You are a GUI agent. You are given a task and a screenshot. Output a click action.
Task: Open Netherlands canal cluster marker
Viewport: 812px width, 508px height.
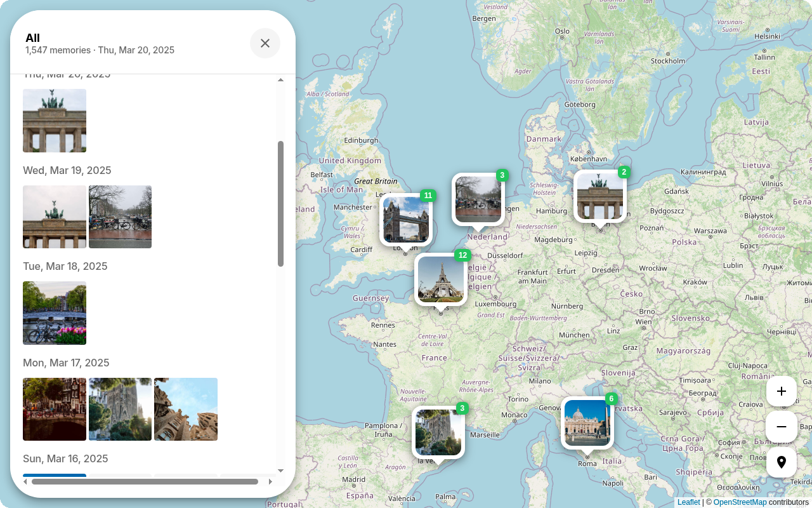coord(478,199)
